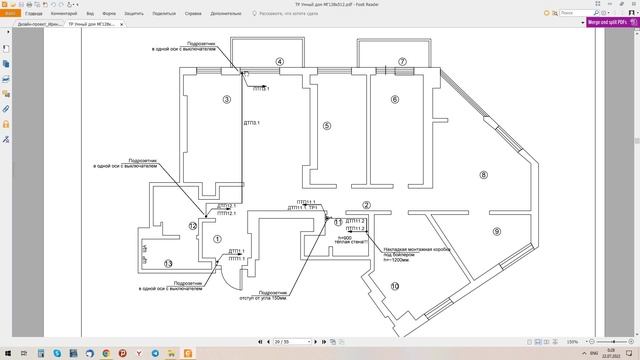Open the Защитить ribbon tab
This screenshot has width=640, height=360.
pyautogui.click(x=134, y=13)
